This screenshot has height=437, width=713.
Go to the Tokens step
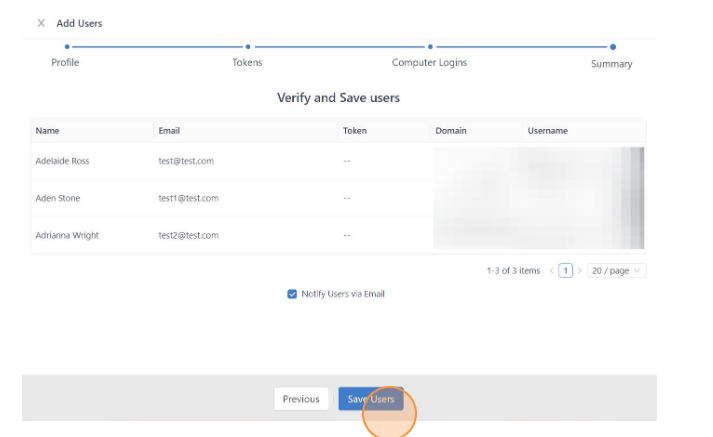(247, 62)
